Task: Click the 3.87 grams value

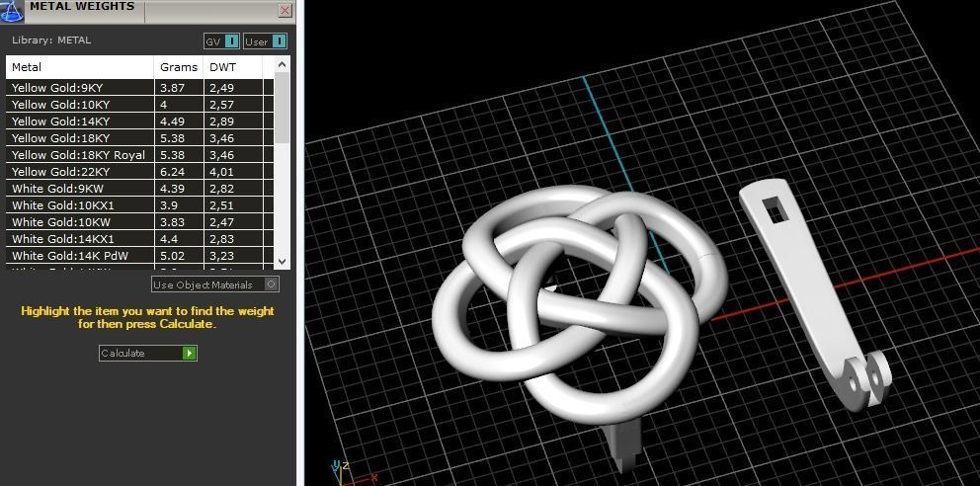Action: [x=173, y=88]
